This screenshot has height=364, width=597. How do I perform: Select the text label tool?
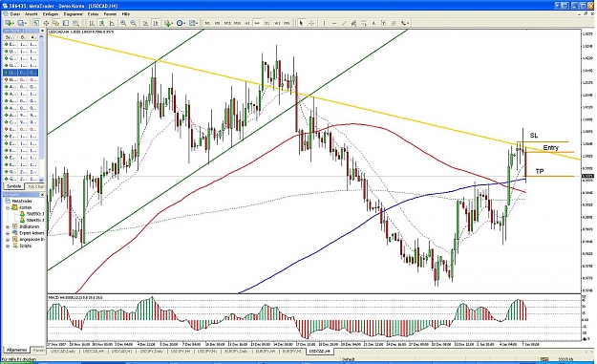pyautogui.click(x=383, y=23)
